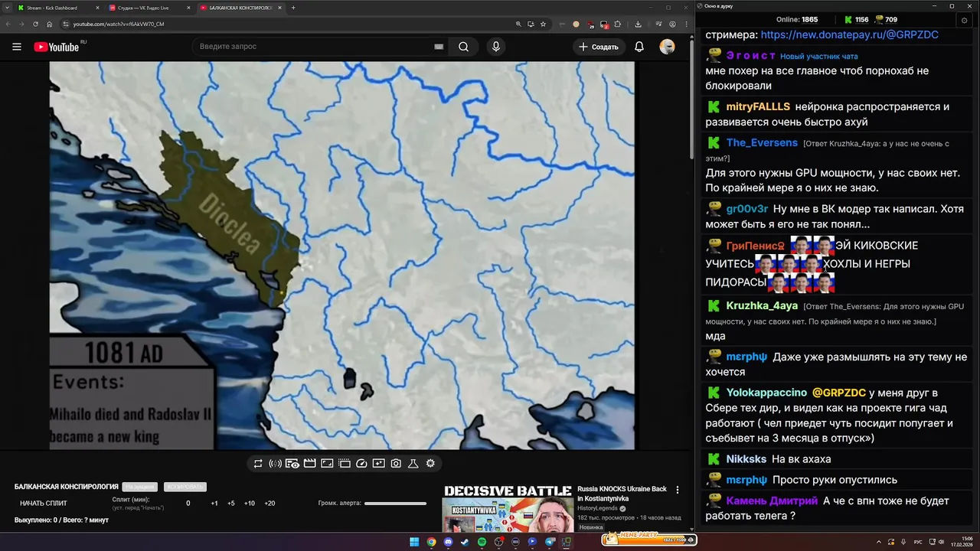Open Telegram from taskbar
This screenshot has height=551, width=980.
pyautogui.click(x=549, y=542)
